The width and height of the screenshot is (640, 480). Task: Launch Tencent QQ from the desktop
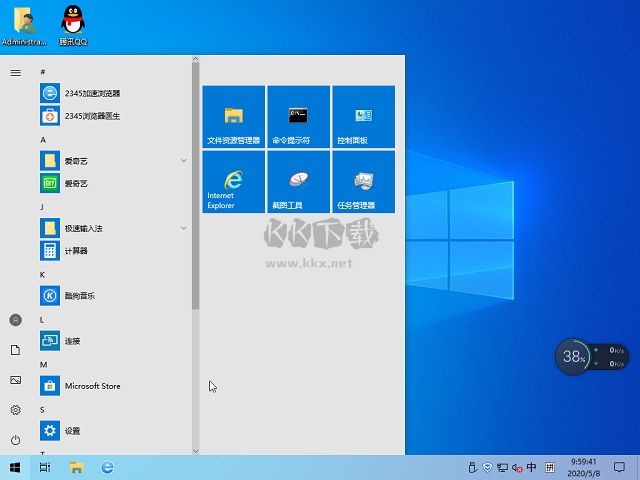click(x=73, y=24)
